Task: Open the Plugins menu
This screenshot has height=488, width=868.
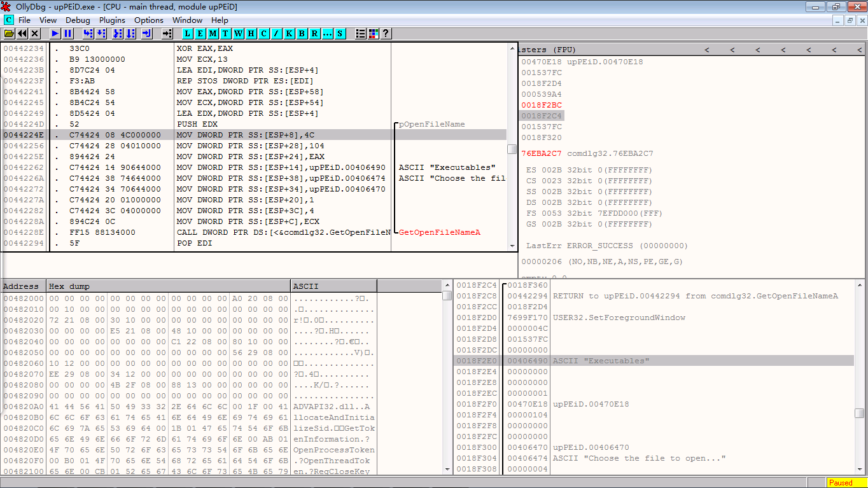Action: pos(112,20)
